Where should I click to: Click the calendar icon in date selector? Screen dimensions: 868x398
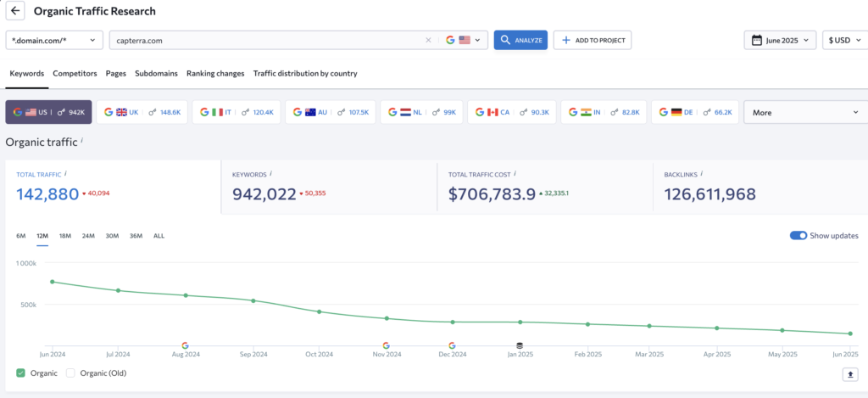pos(756,40)
